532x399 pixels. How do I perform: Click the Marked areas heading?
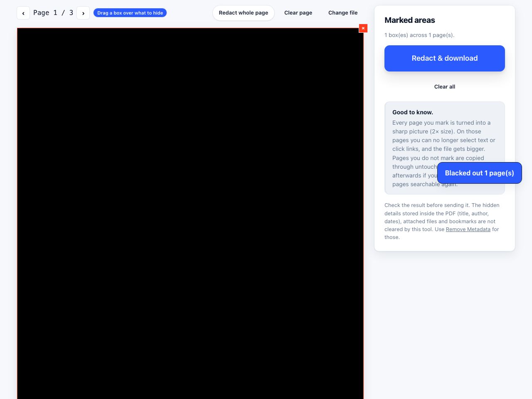[410, 20]
